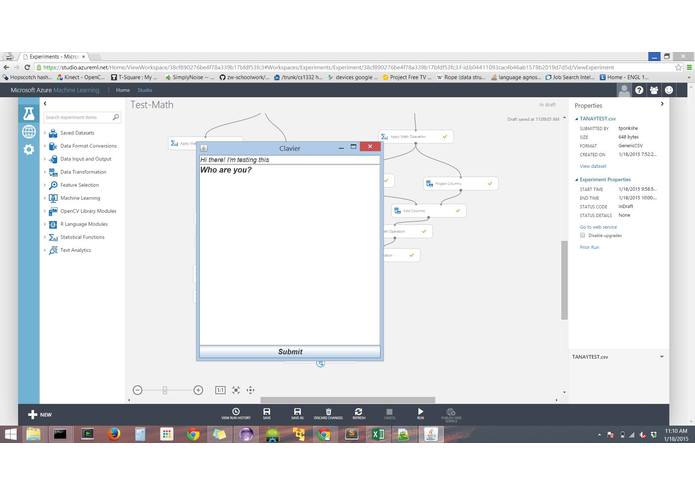Click the canvas vertical scrollbar
Viewport: 695px width, 494px height.
(564, 280)
